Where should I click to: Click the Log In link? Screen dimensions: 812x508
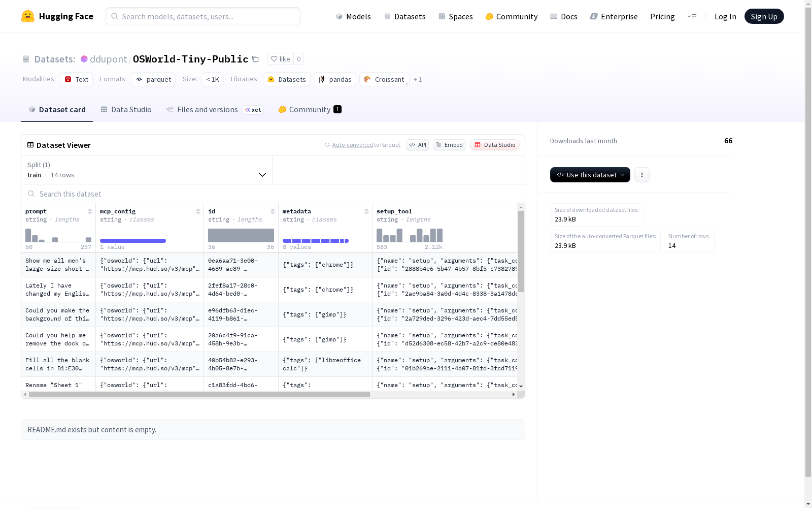(725, 16)
